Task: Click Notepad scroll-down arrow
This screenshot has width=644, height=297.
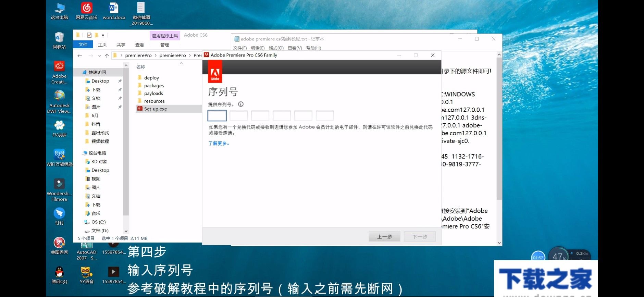Action: point(499,243)
